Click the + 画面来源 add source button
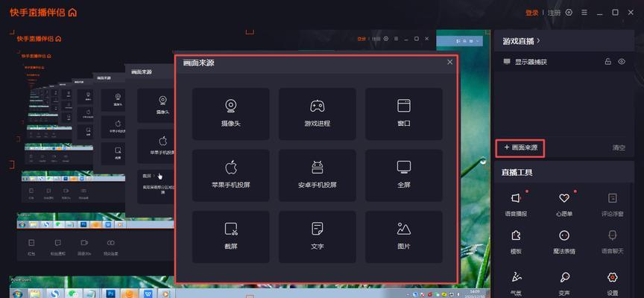Image resolution: width=644 pixels, height=298 pixels. (520, 148)
